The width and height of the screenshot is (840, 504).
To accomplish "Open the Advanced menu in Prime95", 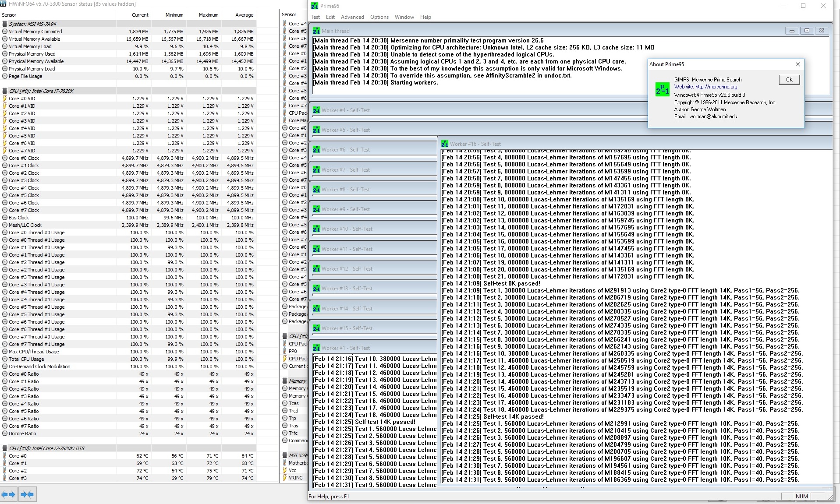I will (352, 17).
